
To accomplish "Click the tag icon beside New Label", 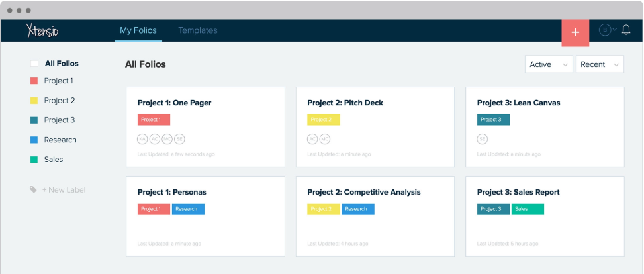I will coord(34,190).
